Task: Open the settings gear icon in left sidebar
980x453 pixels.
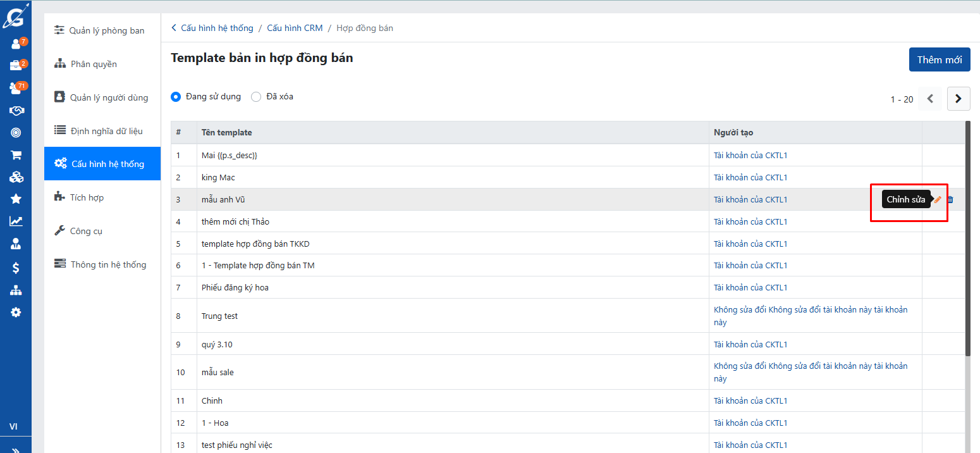Action: (16, 312)
